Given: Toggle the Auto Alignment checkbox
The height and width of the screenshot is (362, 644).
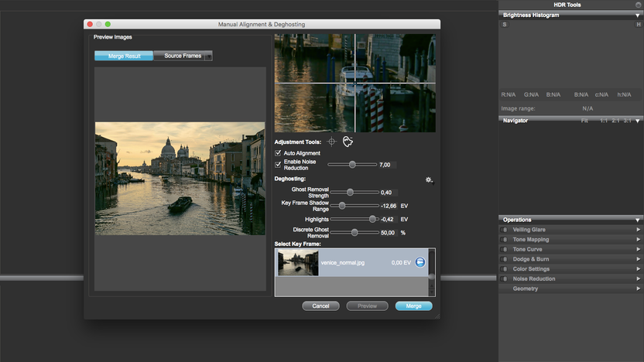Looking at the screenshot, I should (x=278, y=153).
